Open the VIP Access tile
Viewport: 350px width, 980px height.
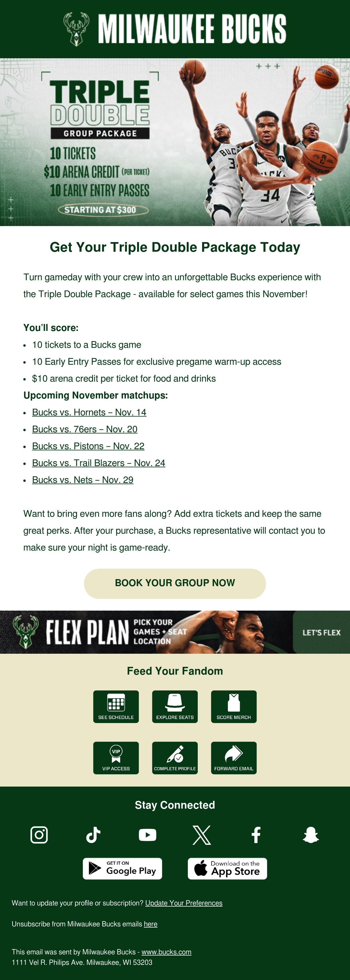click(116, 758)
